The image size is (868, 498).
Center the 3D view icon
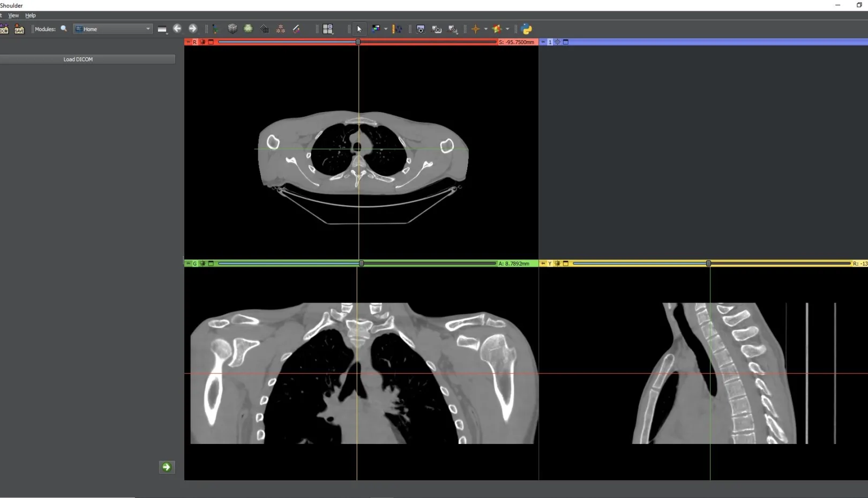[557, 42]
